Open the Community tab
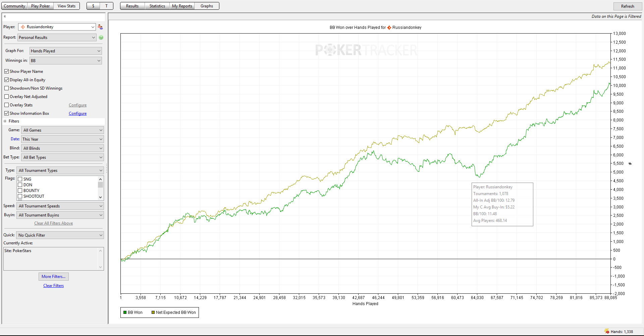This screenshot has height=336, width=644. (x=14, y=6)
